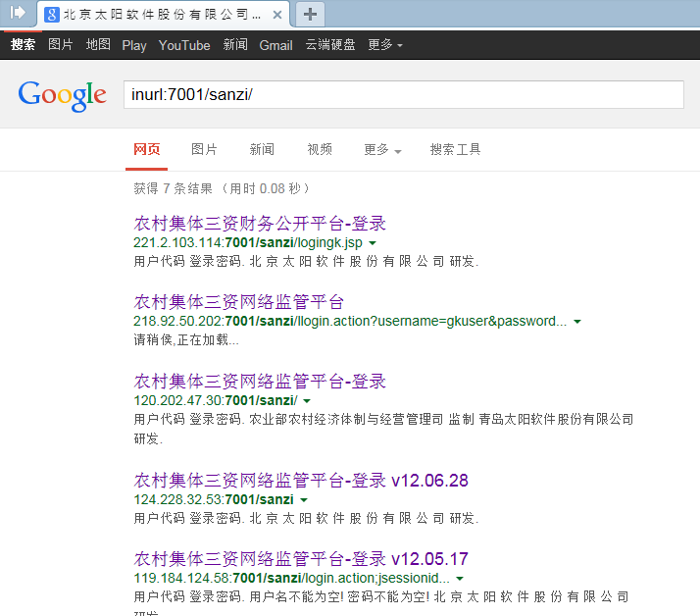
Task: Select the 网页 results tab
Action: [x=146, y=149]
